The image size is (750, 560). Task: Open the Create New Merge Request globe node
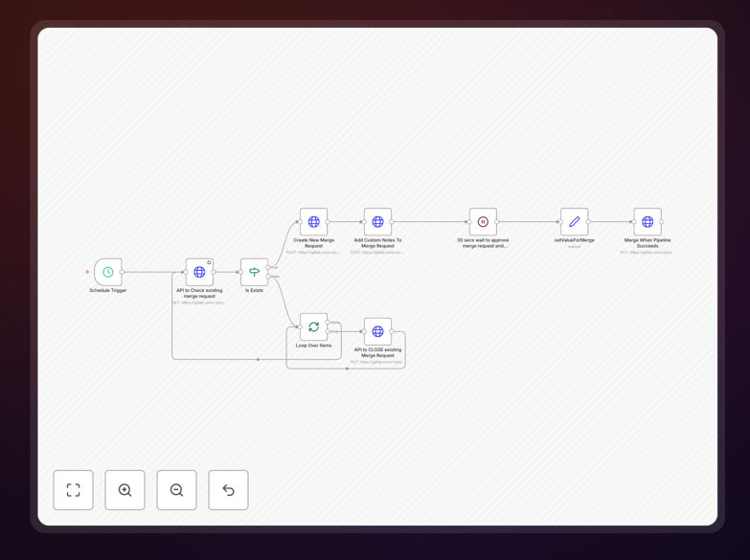(x=314, y=222)
